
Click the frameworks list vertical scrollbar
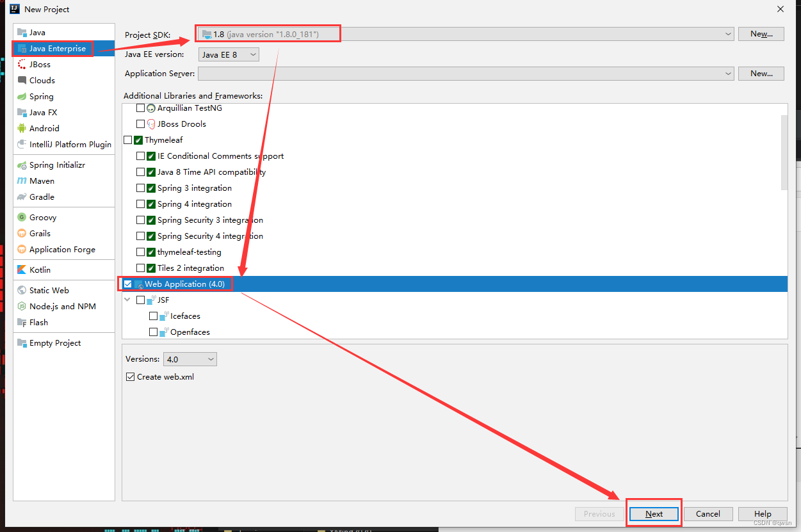point(784,152)
